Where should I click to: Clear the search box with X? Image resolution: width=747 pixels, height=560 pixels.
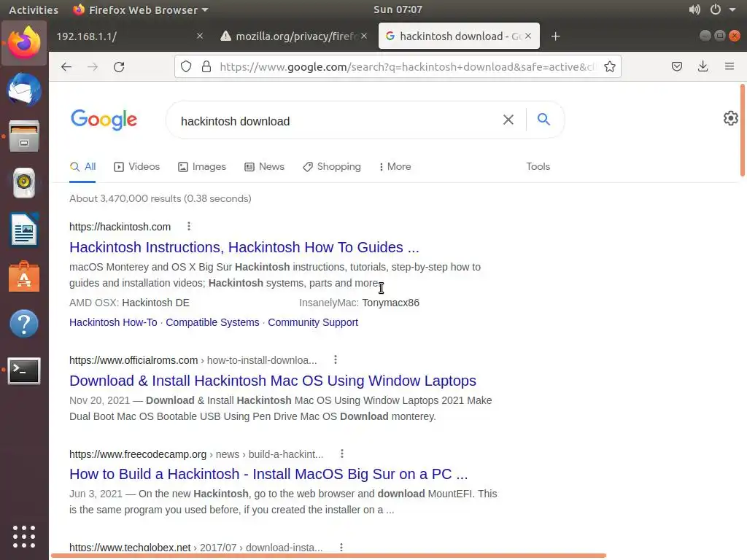(x=508, y=120)
